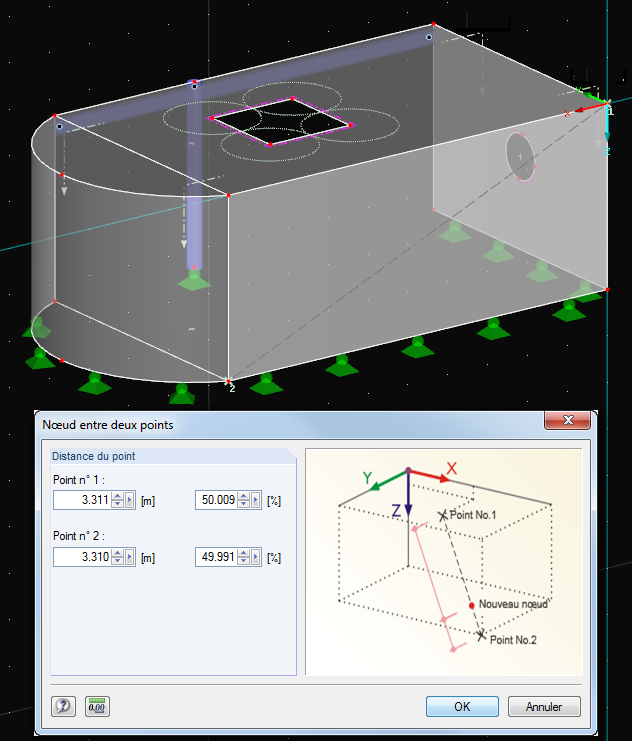This screenshot has width=632, height=741.
Task: Open arrow menu beside the 3.311 field
Action: tap(130, 500)
